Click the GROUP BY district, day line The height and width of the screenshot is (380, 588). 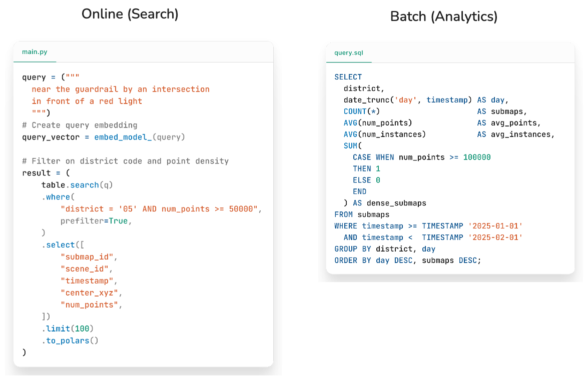coord(385,248)
